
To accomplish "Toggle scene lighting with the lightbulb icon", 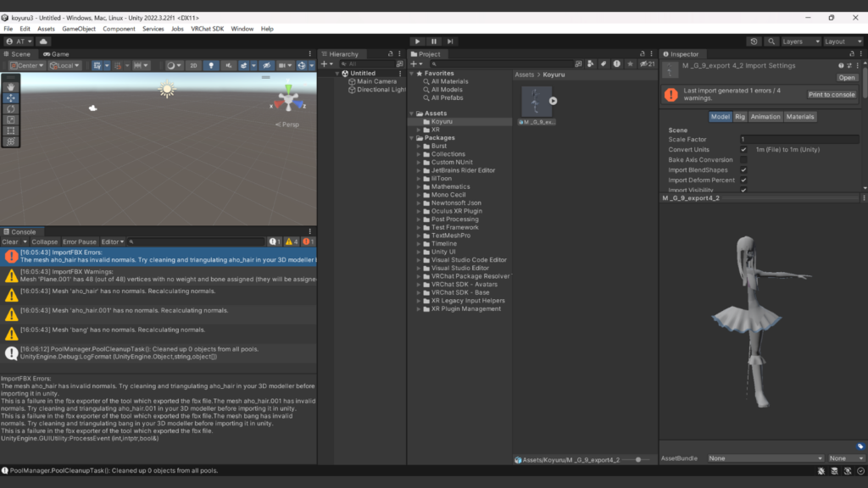I will click(211, 65).
